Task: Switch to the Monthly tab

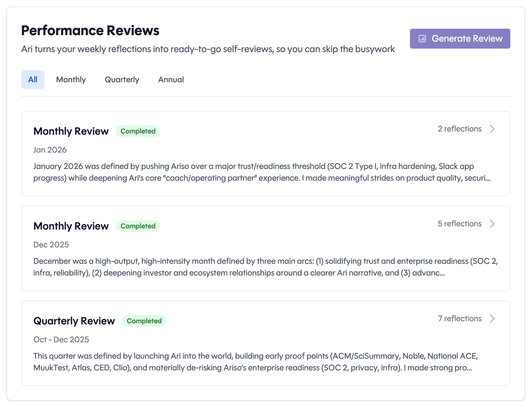Action: coord(71,79)
